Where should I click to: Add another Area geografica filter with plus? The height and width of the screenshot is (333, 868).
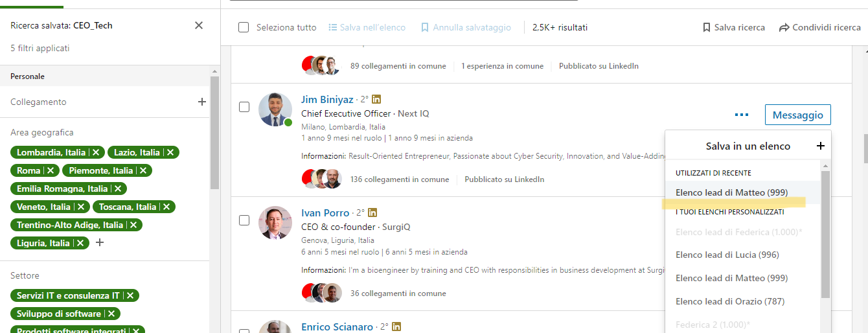tap(100, 242)
